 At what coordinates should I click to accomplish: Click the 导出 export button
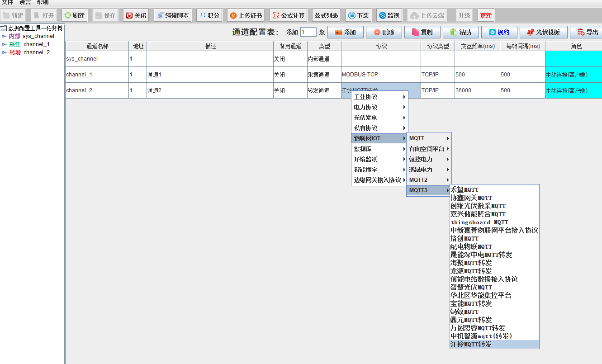coord(587,32)
